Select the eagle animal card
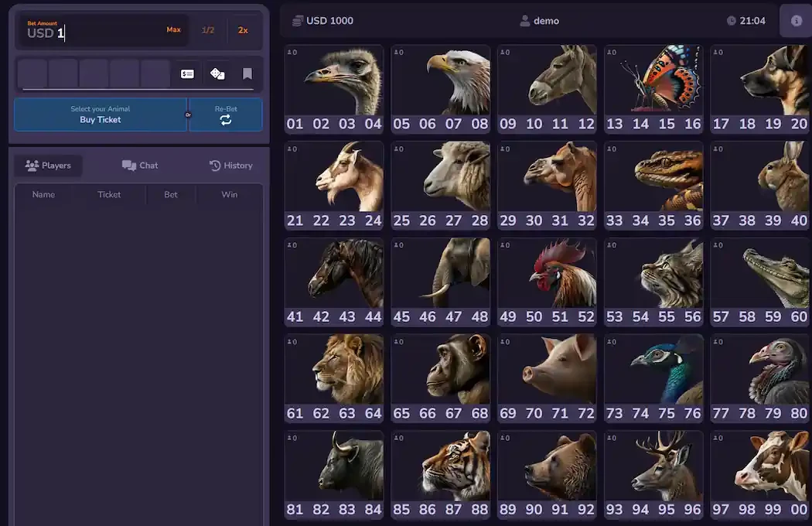Image resolution: width=812 pixels, height=526 pixels. pos(440,89)
